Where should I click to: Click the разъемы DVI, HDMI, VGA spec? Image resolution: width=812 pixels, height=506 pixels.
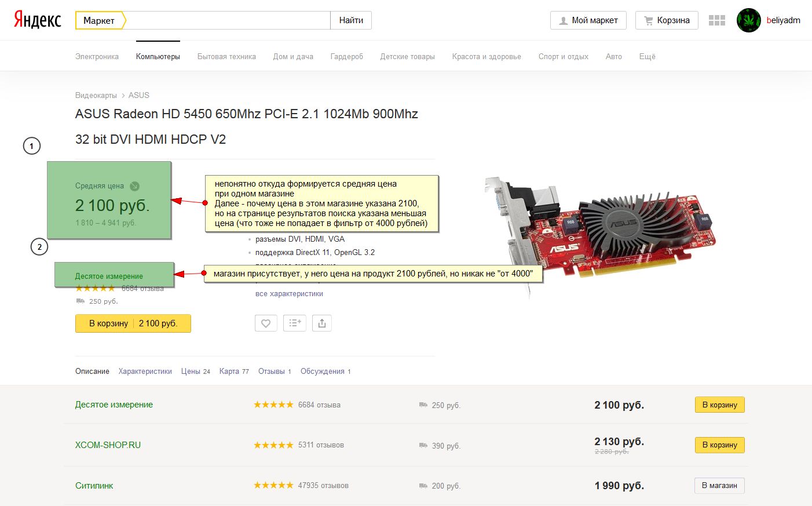pos(300,239)
